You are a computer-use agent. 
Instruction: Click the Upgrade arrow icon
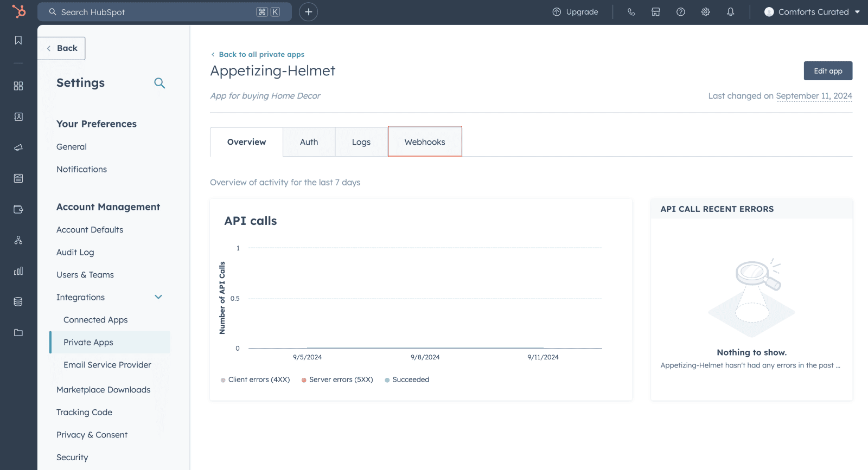(x=557, y=12)
